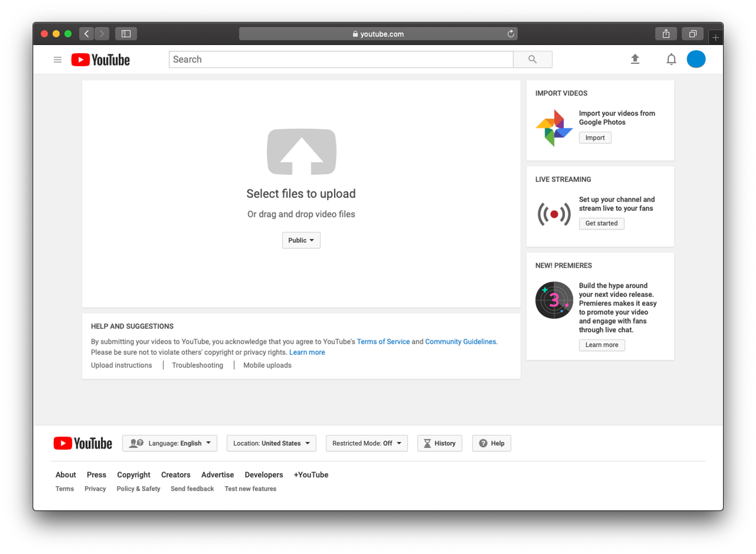Click the live streaming broadcast icon

click(554, 214)
